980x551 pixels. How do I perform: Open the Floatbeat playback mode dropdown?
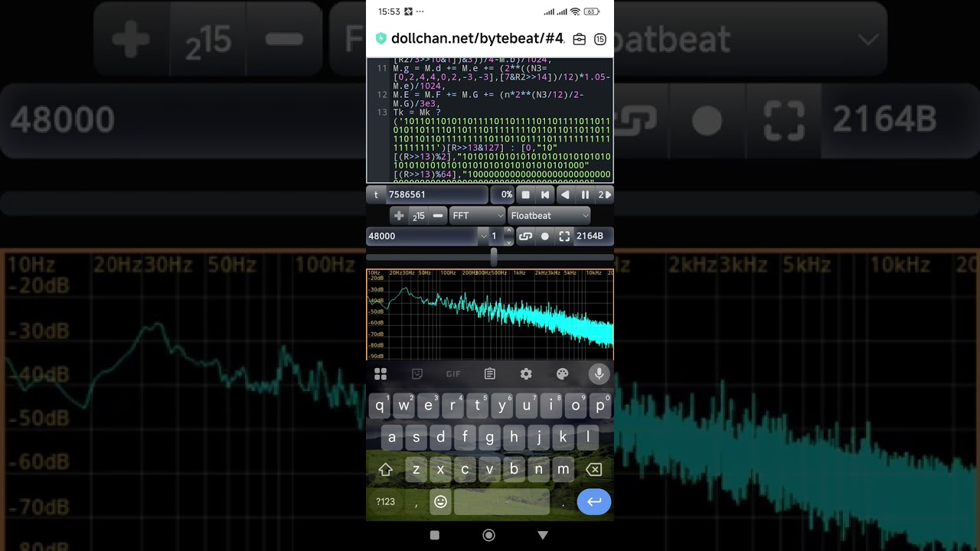pos(549,216)
